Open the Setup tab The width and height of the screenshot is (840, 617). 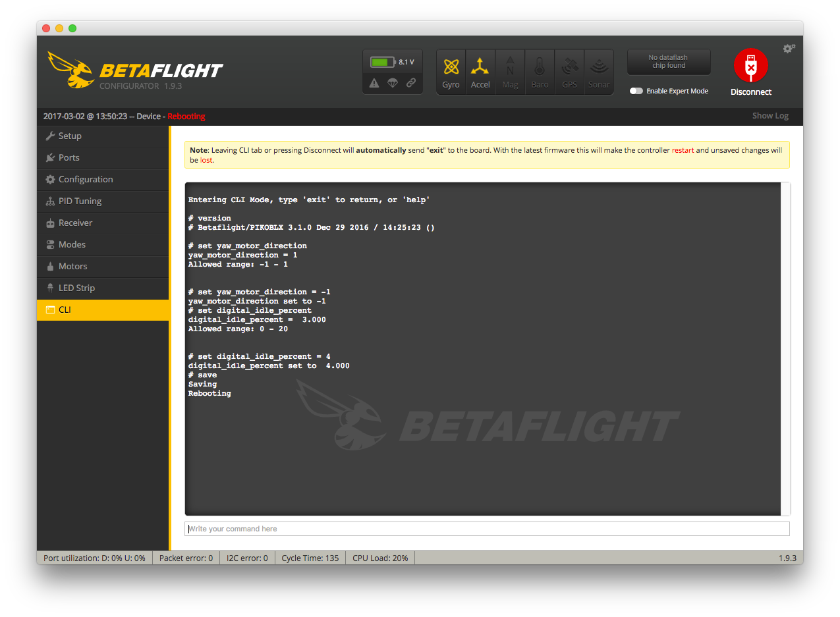103,136
